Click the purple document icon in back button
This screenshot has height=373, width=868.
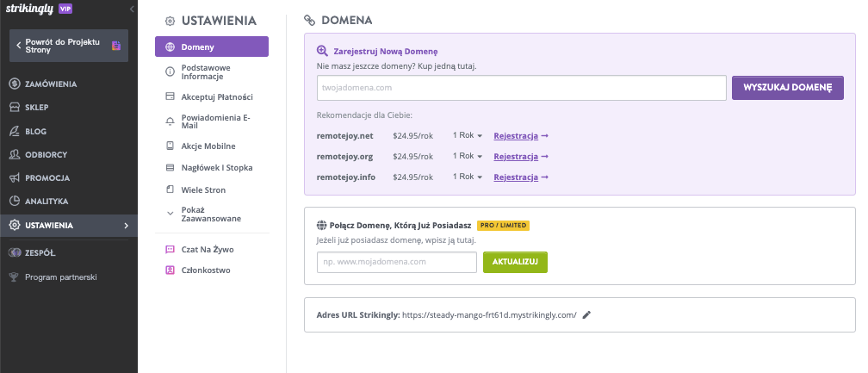(x=116, y=46)
